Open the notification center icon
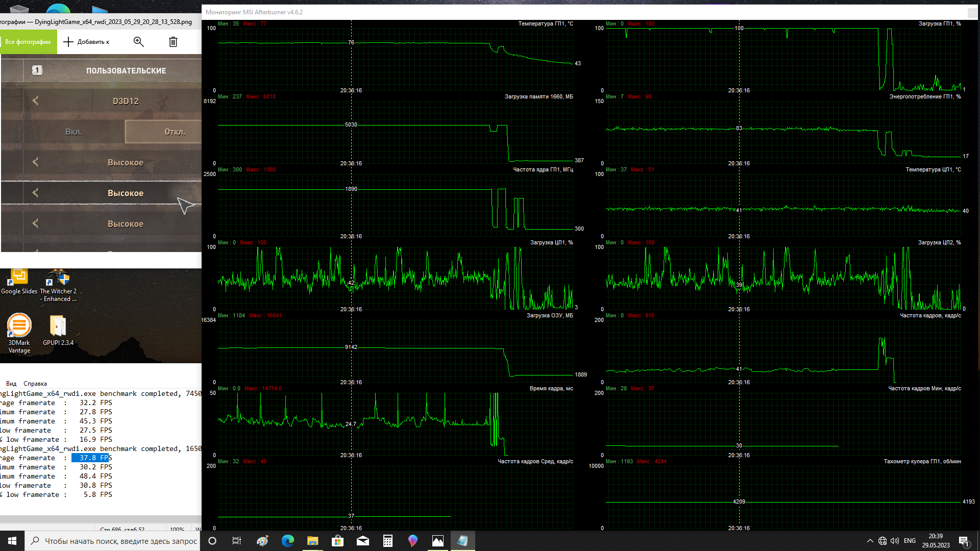980x551 pixels. (964, 541)
